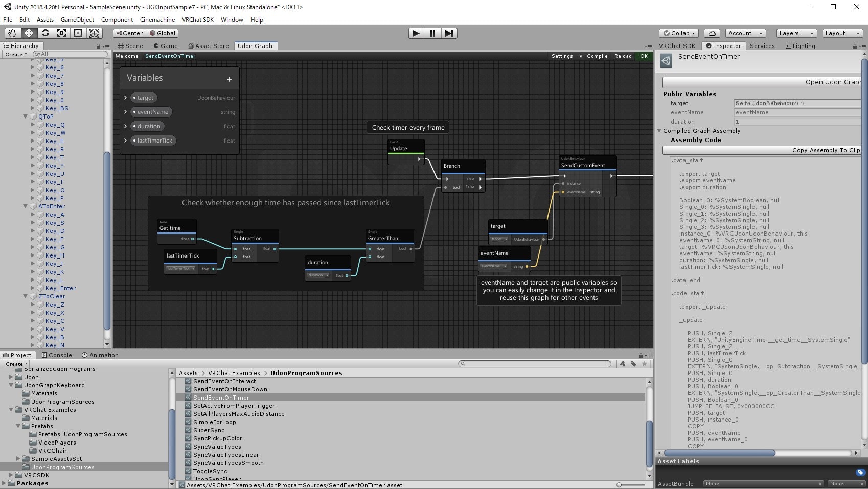Click the Open Udon Graph button
The width and height of the screenshot is (868, 489).
click(x=762, y=82)
